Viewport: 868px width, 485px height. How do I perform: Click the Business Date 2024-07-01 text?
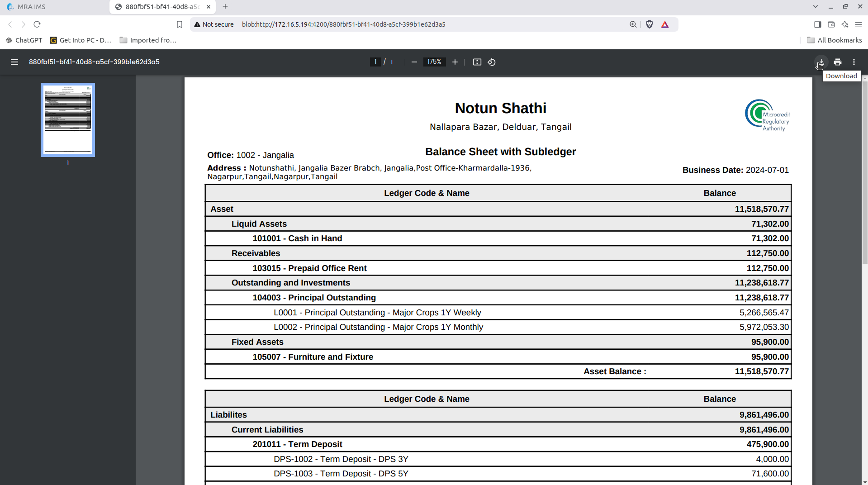click(735, 170)
